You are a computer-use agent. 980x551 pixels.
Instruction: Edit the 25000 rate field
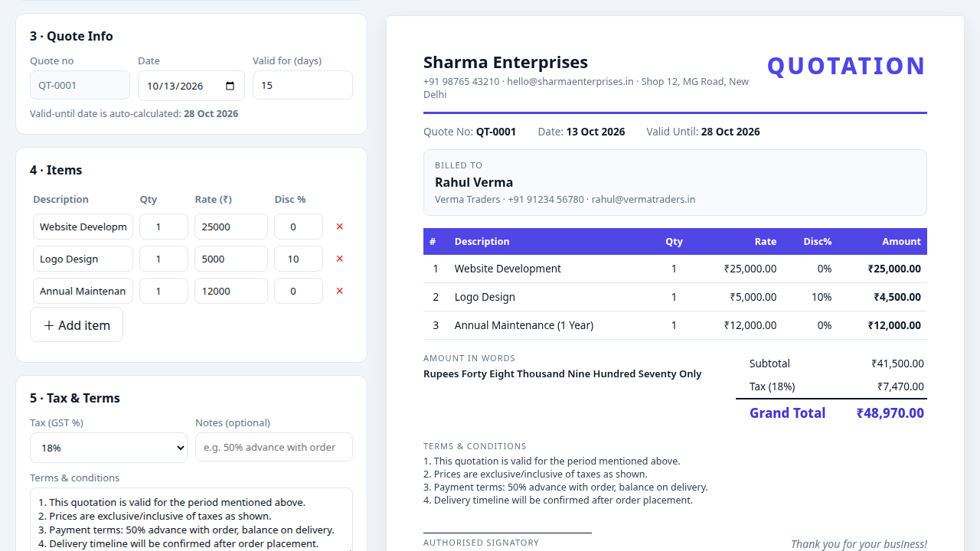coord(231,227)
